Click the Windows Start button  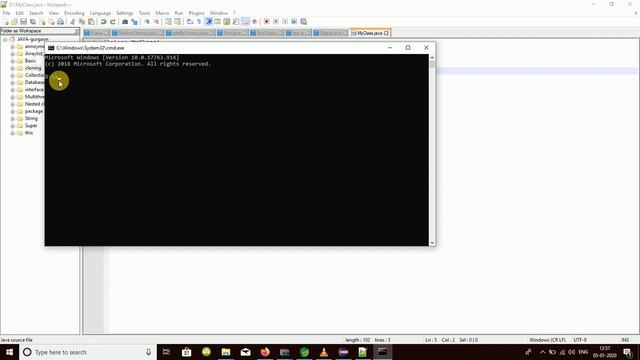point(9,352)
